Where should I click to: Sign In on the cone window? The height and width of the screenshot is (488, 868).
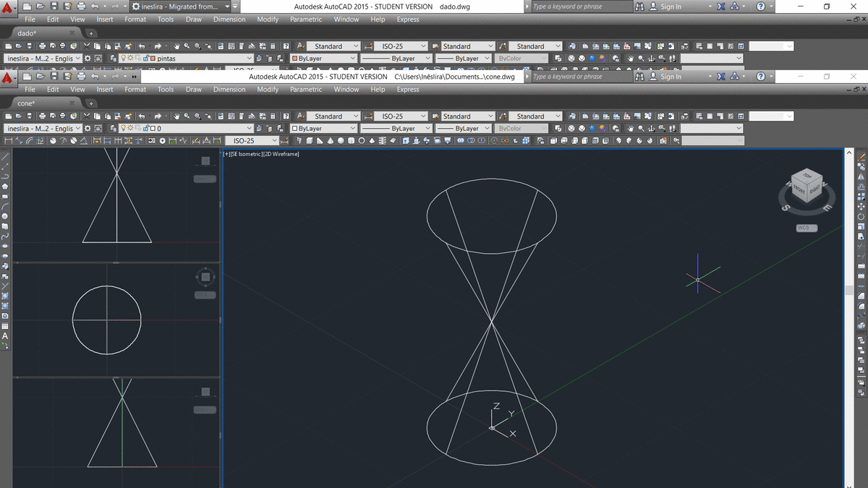tap(671, 77)
